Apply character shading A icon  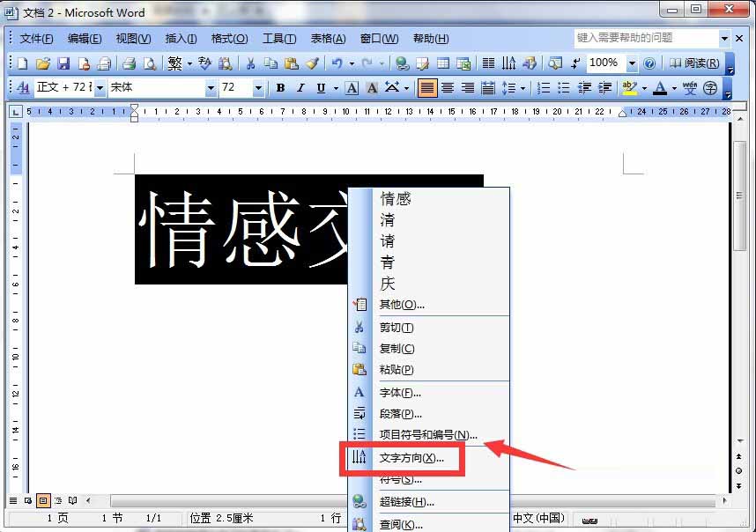click(x=372, y=88)
